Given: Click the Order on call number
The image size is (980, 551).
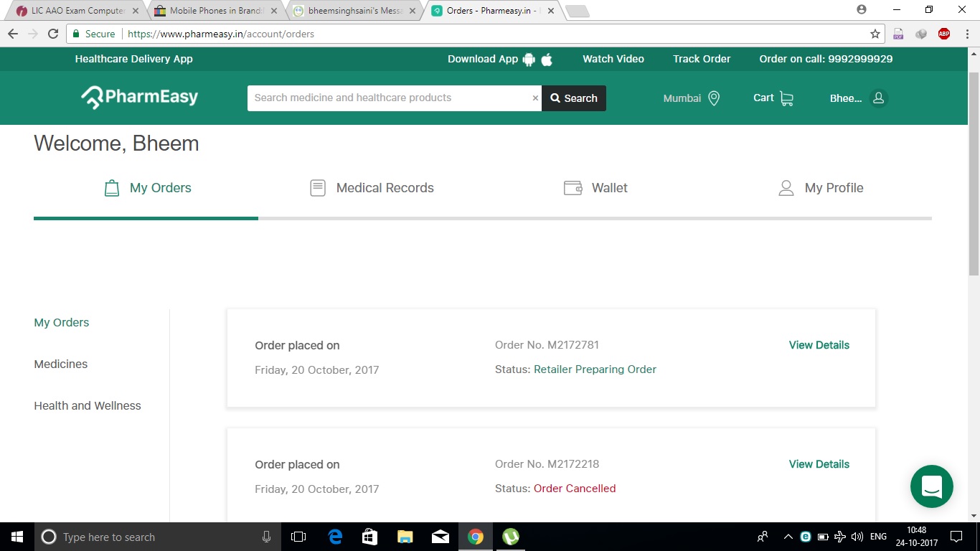Looking at the screenshot, I should [x=826, y=59].
